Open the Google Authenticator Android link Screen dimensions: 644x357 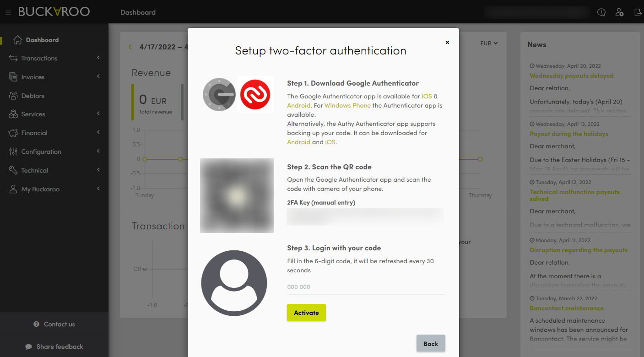[x=298, y=105]
